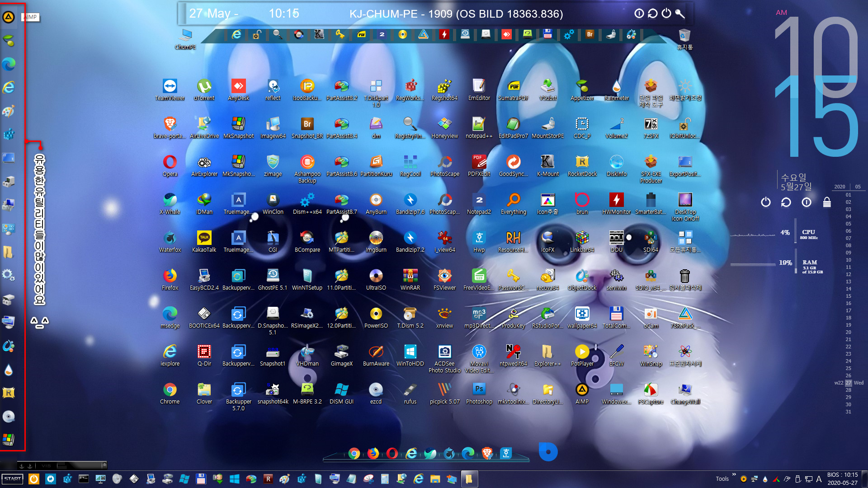868x488 pixels.
Task: Open the Opera browser icon
Action: pos(170,165)
